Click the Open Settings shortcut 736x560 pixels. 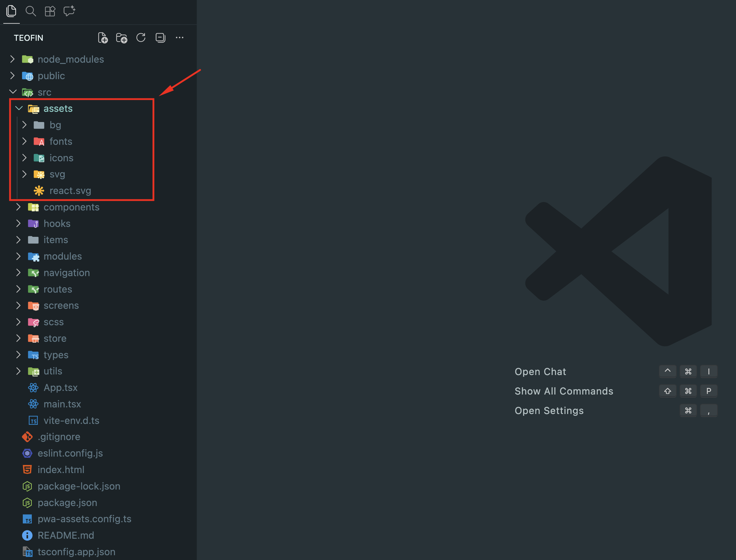[x=549, y=411]
